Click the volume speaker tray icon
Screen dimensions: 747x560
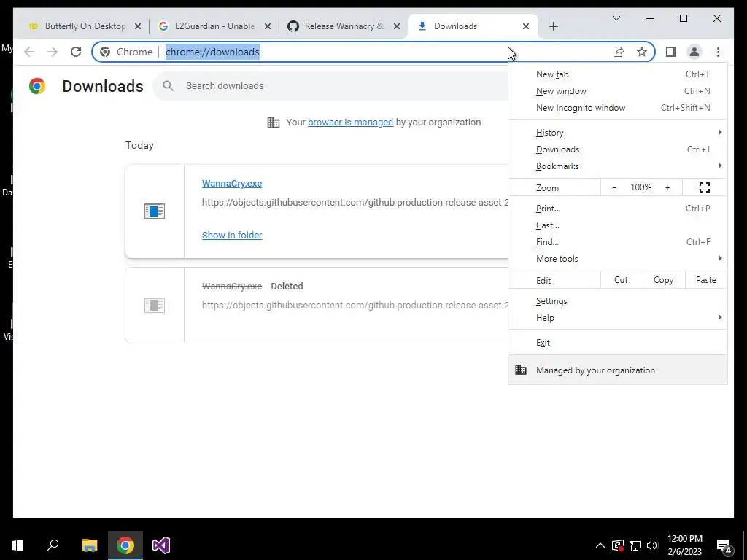pyautogui.click(x=652, y=545)
